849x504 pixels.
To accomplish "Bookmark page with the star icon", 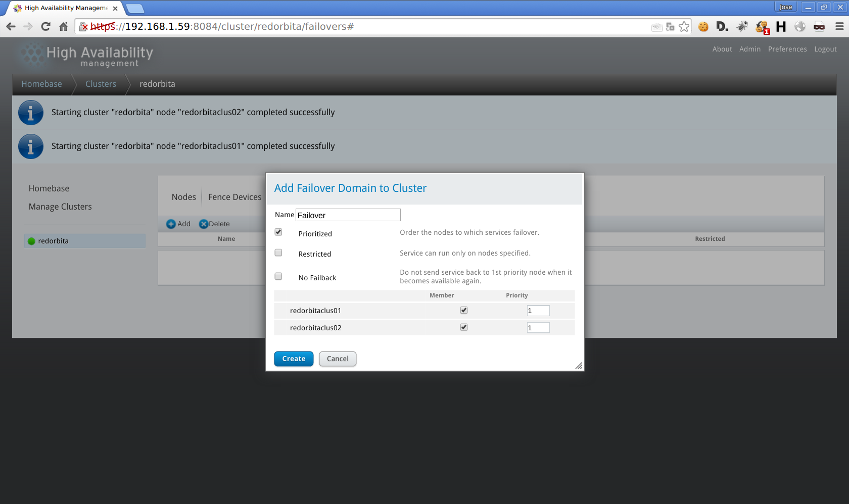I will (684, 27).
